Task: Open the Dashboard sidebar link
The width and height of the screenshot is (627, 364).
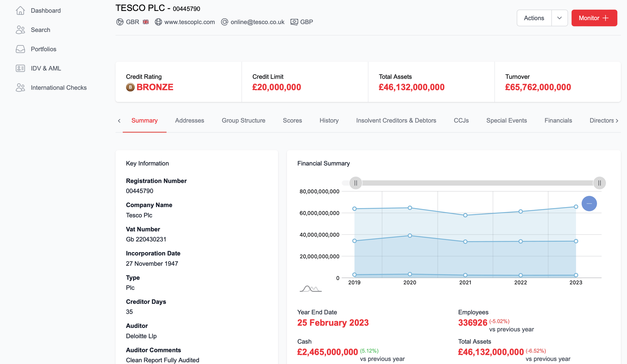Action: click(x=46, y=11)
